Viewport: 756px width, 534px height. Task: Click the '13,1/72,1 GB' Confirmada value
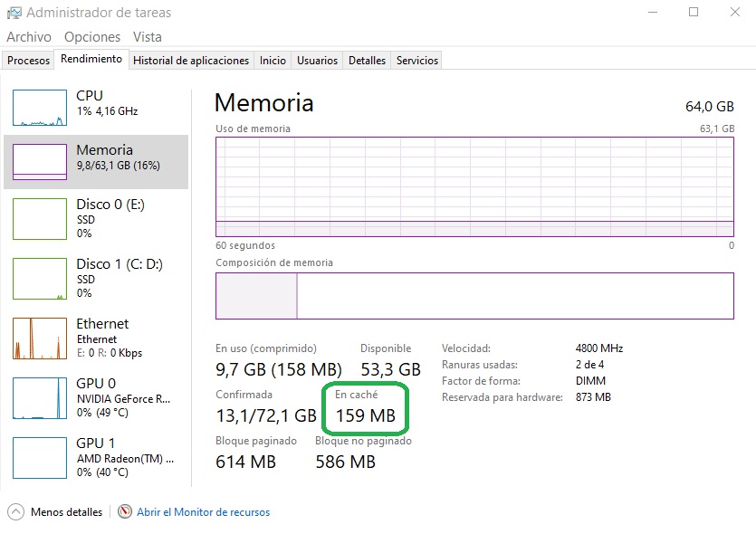pyautogui.click(x=266, y=415)
